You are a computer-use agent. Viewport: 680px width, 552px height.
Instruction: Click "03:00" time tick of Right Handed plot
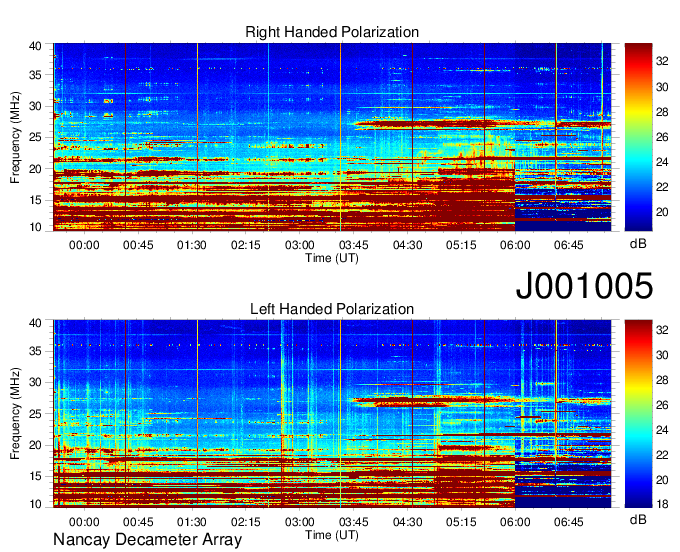300,245
